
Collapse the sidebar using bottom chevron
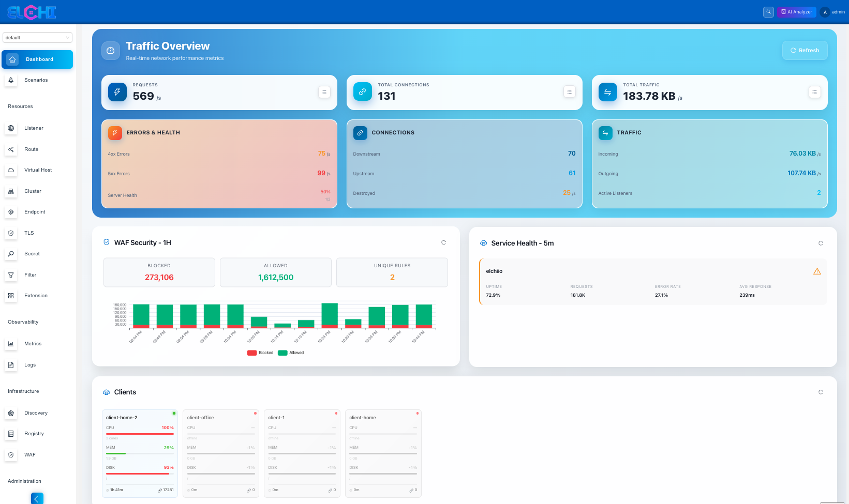coord(37,498)
